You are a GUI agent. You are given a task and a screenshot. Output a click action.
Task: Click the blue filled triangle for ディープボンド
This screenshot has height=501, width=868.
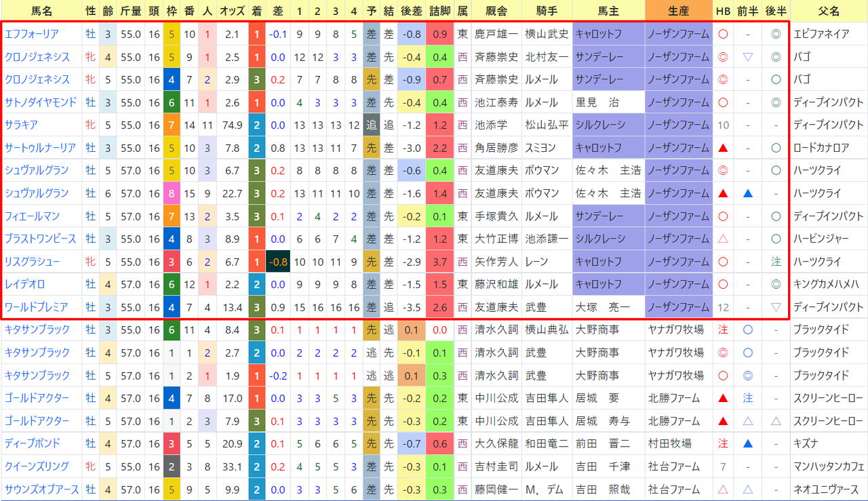(x=748, y=443)
